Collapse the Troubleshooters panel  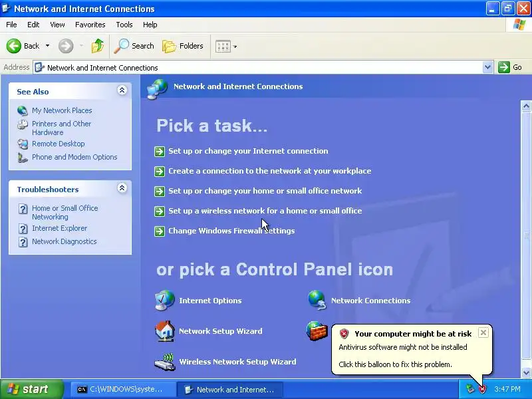pyautogui.click(x=122, y=188)
